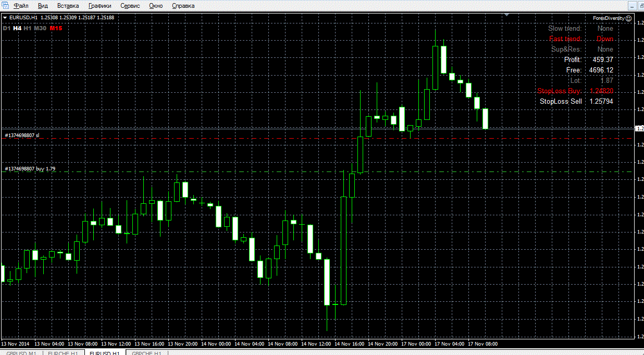This screenshot has height=355, width=644.
Task: Click the ForexDiversity expert name
Action: [609, 18]
